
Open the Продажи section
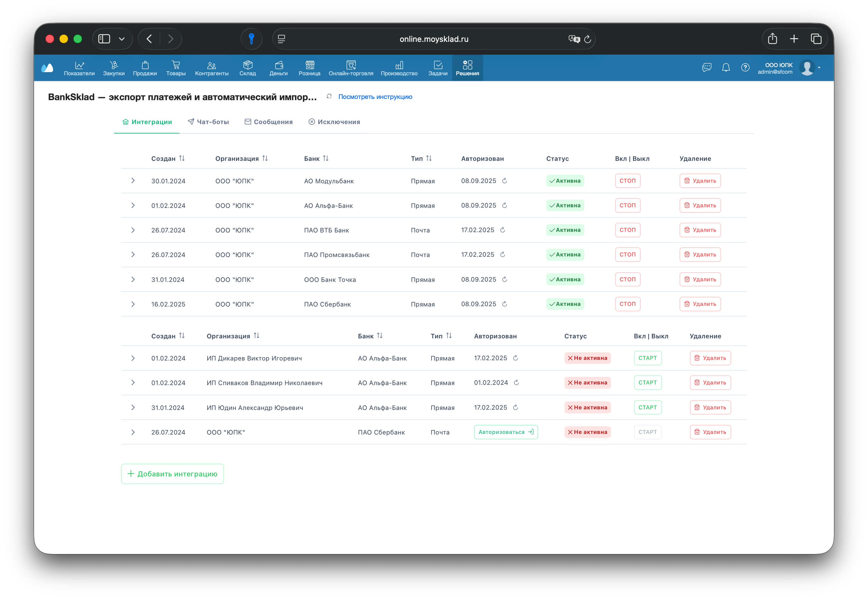145,68
